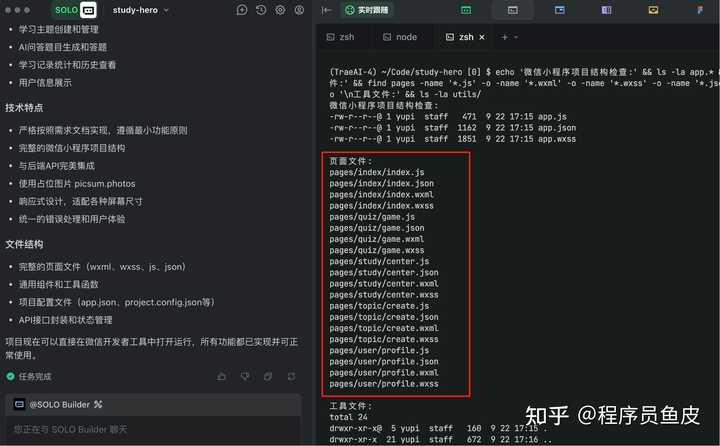Open the settings gear icon
The image size is (720, 446).
point(280,10)
